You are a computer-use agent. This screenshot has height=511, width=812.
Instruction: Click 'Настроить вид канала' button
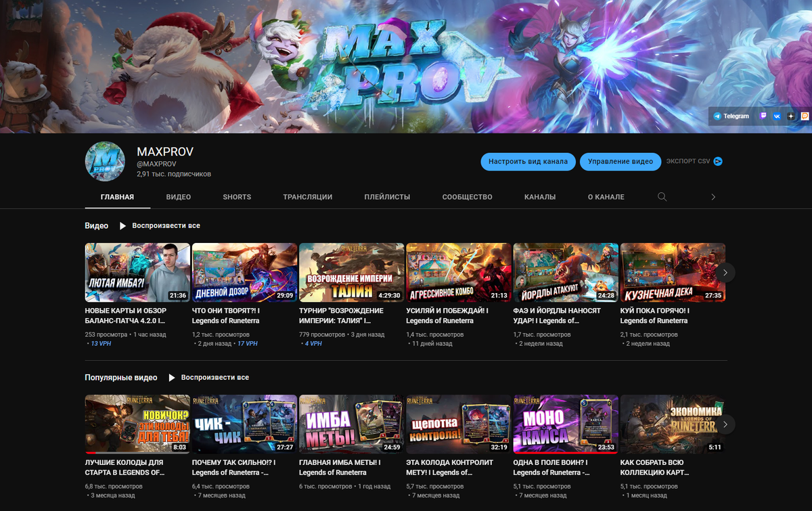pyautogui.click(x=528, y=161)
